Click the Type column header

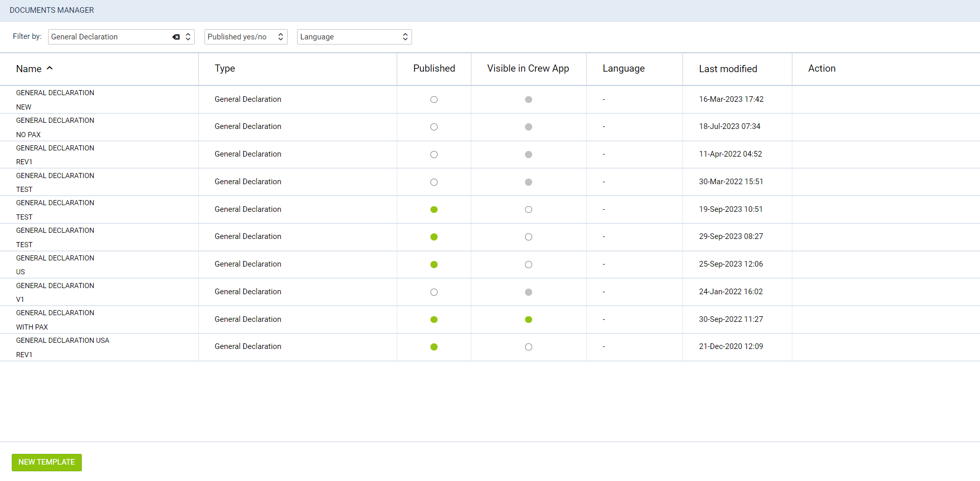(225, 69)
